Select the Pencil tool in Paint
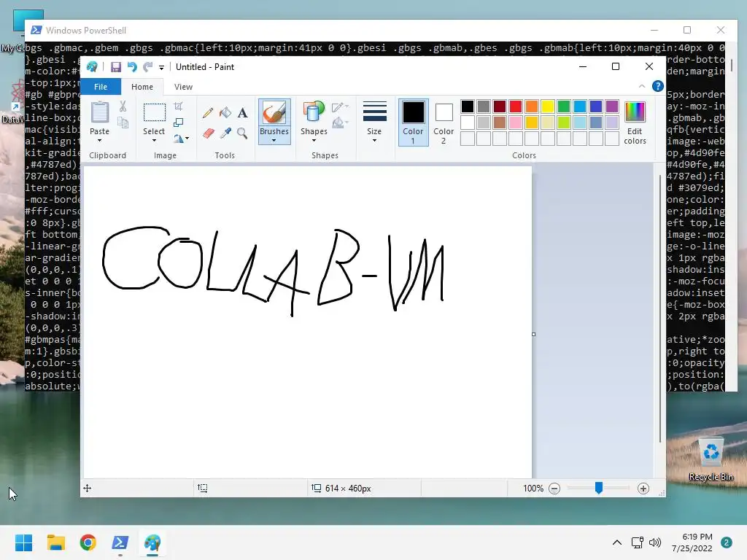The image size is (747, 560). coord(208,113)
